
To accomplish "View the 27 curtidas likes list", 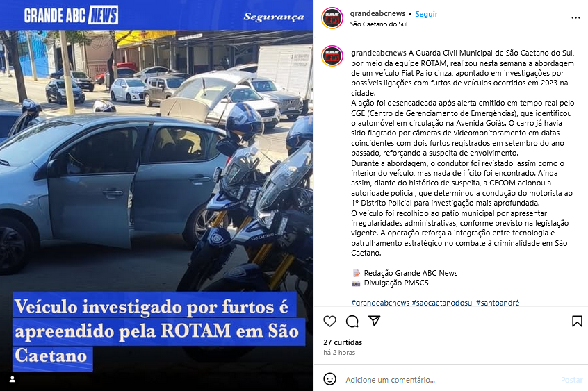I will tap(343, 342).
